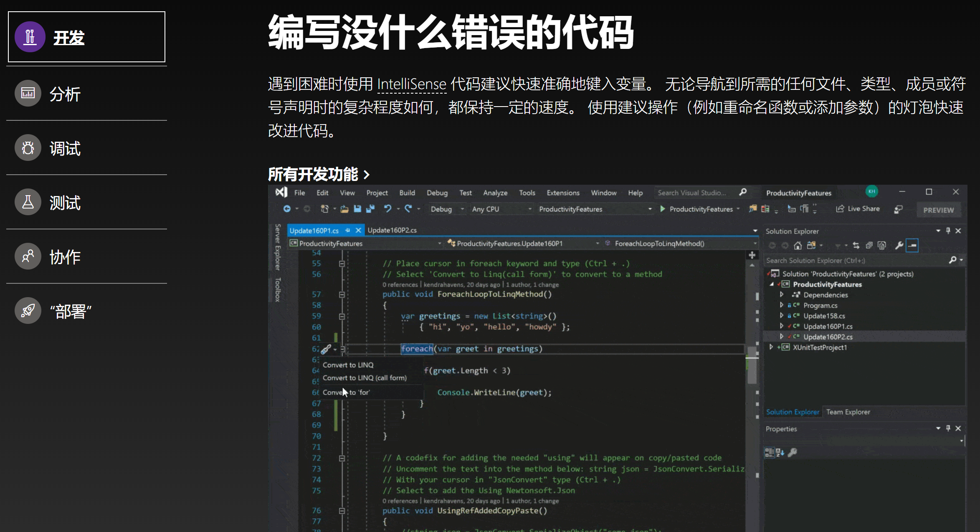Click the Send Feedback icon
The height and width of the screenshot is (532, 980).
click(898, 209)
